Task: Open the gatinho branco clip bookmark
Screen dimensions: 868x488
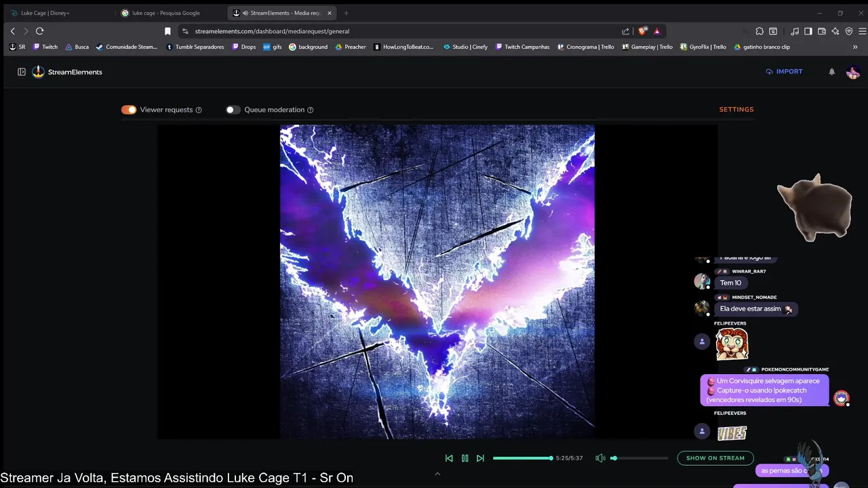Action: click(762, 47)
